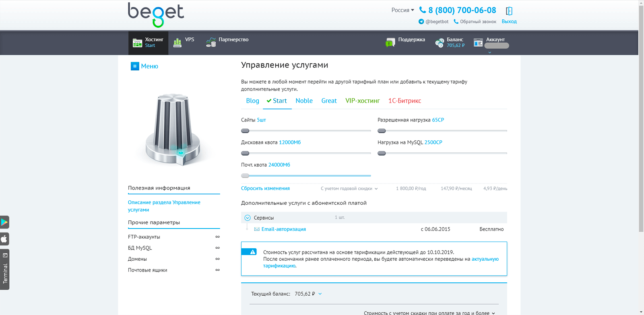Click the Меню label
The image size is (644, 315).
[x=149, y=66]
